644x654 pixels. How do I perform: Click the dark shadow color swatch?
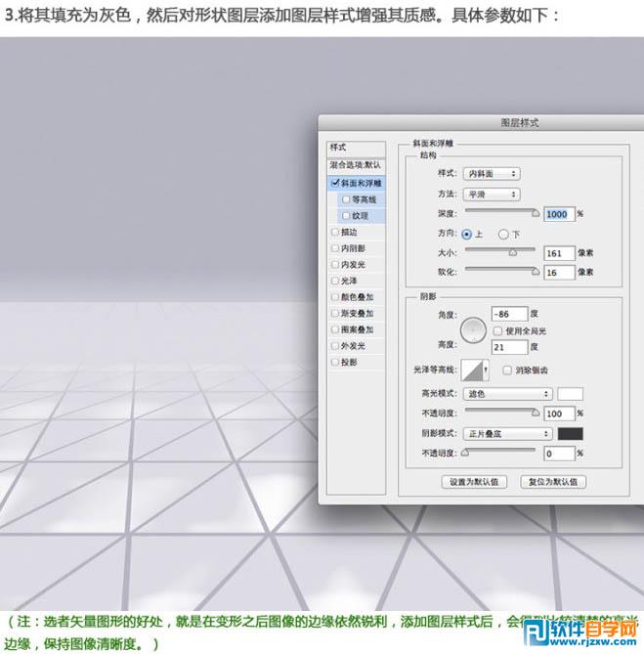pyautogui.click(x=571, y=434)
